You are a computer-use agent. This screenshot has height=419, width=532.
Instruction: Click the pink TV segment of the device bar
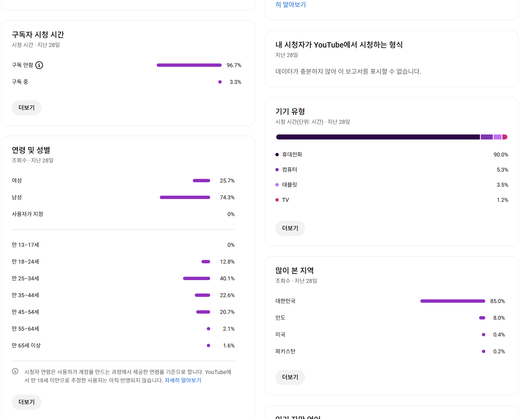click(x=505, y=137)
